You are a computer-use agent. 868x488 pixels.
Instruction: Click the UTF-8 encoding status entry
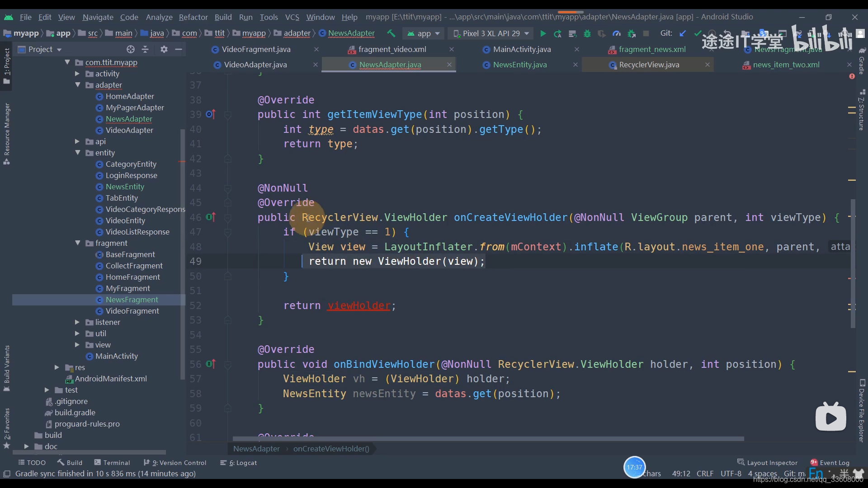731,474
